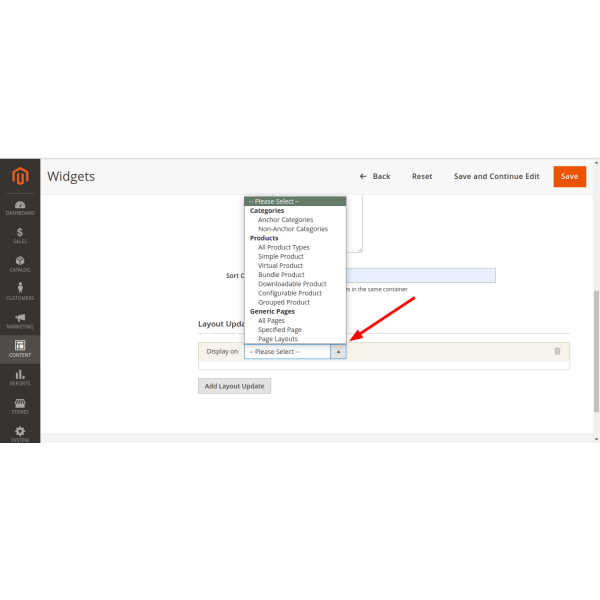This screenshot has width=600, height=600.
Task: Open the Catalog sidebar icon
Action: pos(20,264)
